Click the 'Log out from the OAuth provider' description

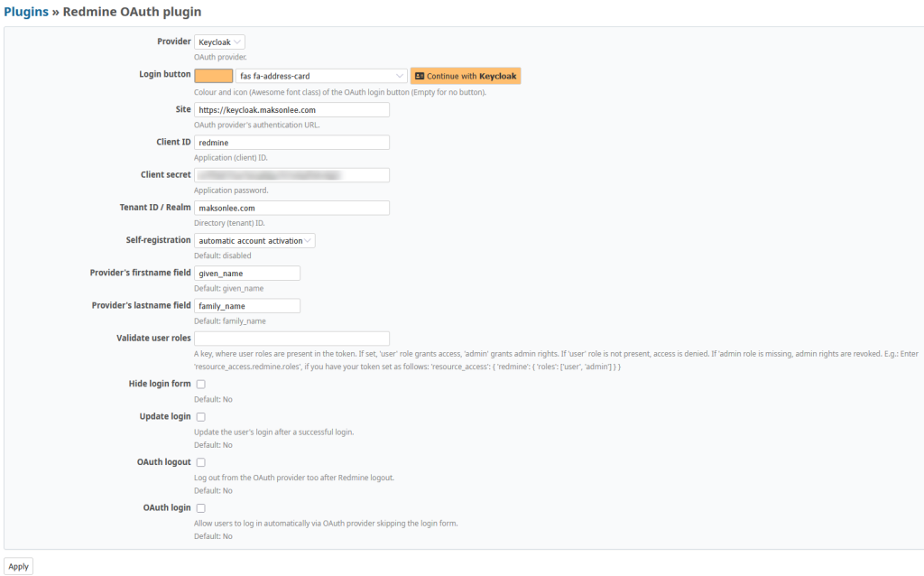[x=294, y=478]
